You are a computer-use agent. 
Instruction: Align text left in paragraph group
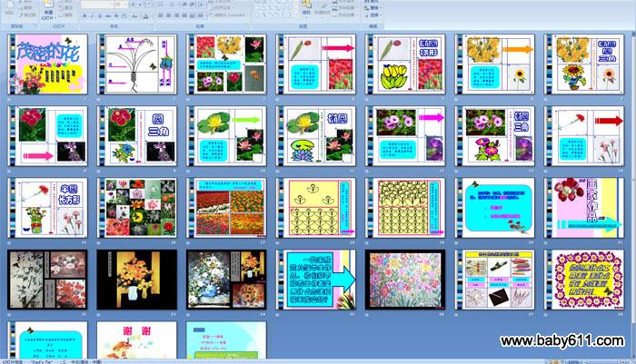pyautogui.click(x=161, y=15)
